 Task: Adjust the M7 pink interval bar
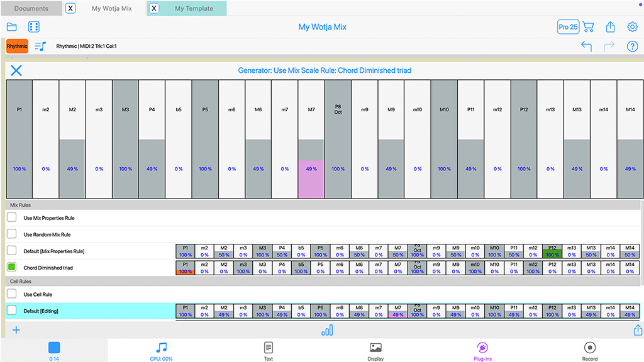pos(311,179)
